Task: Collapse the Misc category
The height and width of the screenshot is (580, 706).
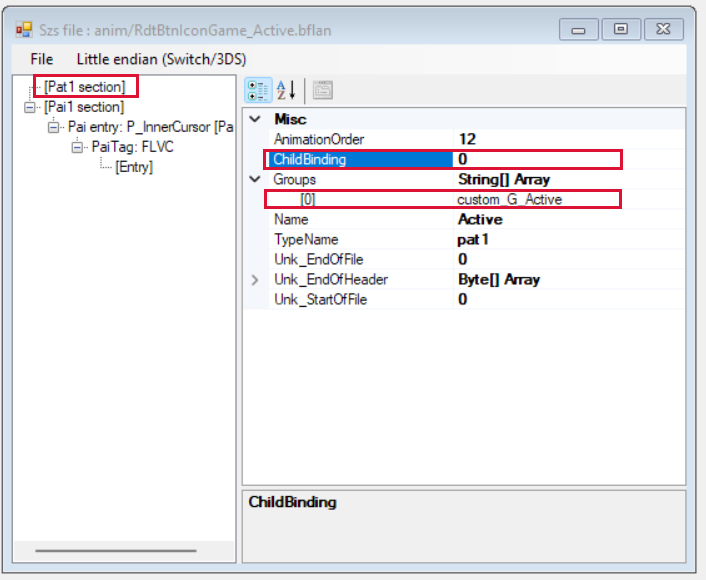Action: click(255, 119)
